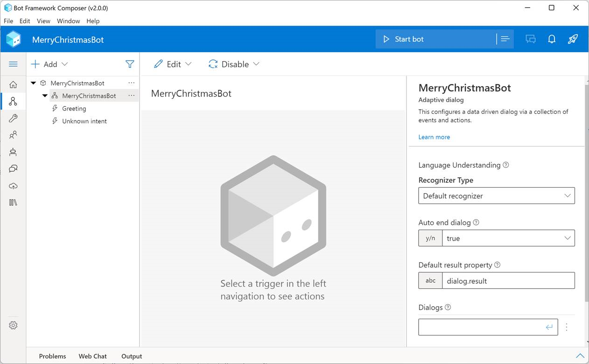This screenshot has width=589, height=364.
Task: Open the Knowledge base chat icon in sidebar
Action: (13, 169)
